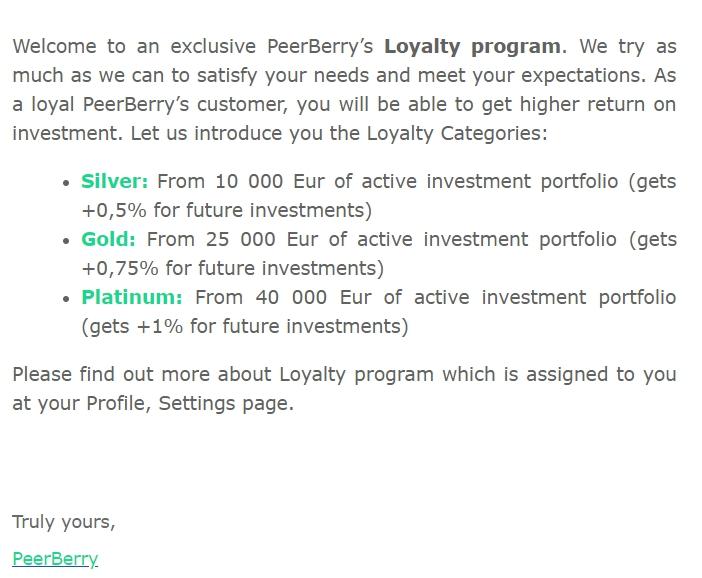Click the "Loyalty Categories:" phrase
The image size is (702, 578).
tap(457, 133)
